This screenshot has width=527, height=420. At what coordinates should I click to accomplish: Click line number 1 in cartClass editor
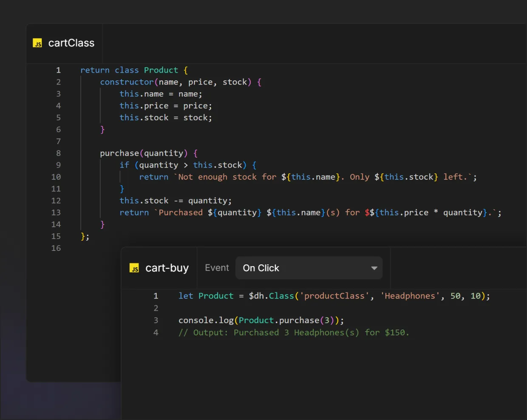(58, 70)
